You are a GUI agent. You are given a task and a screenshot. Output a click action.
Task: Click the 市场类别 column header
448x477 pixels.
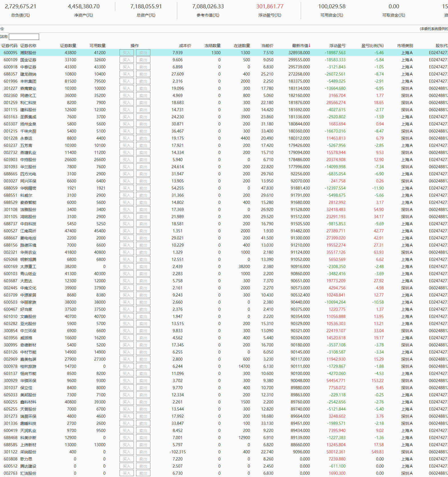point(405,46)
